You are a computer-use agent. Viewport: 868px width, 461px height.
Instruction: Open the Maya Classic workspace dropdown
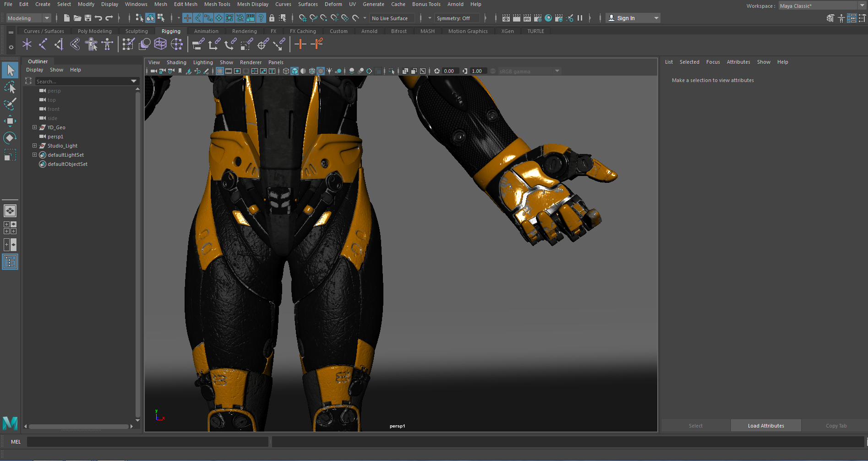[820, 5]
